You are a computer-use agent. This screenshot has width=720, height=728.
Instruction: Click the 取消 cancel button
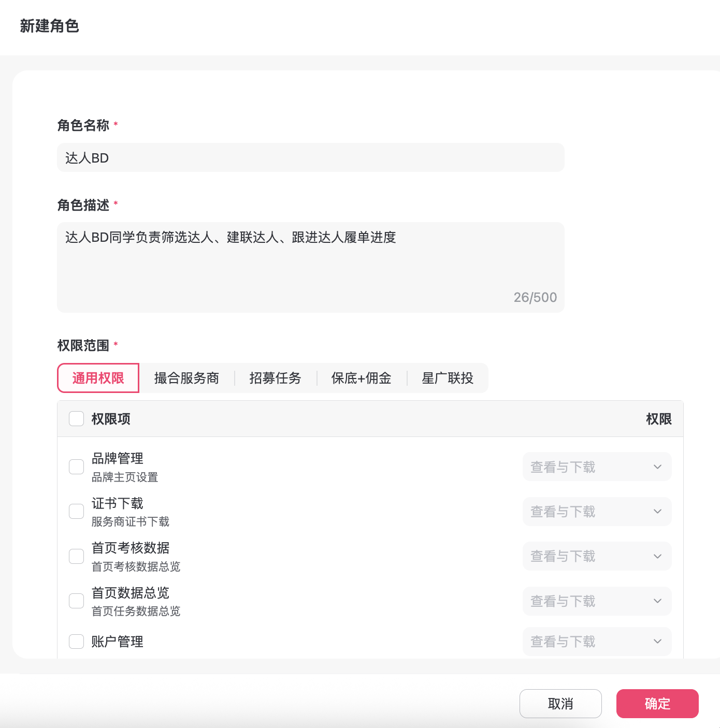(560, 704)
